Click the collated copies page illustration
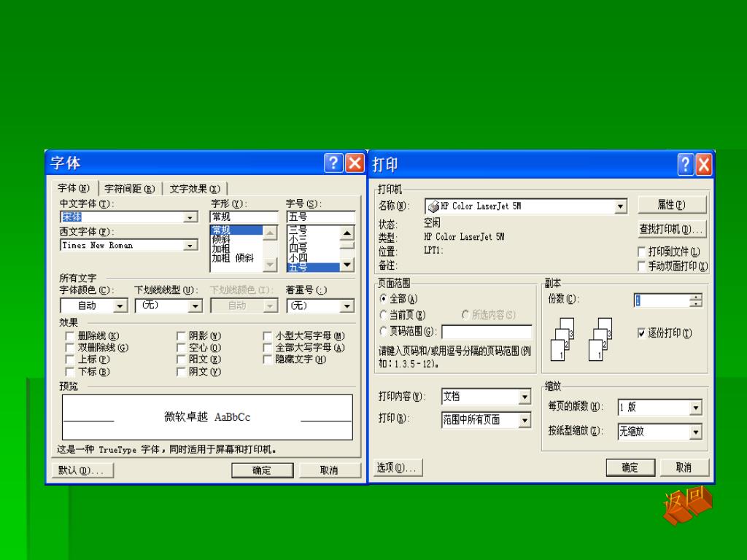 pyautogui.click(x=581, y=339)
